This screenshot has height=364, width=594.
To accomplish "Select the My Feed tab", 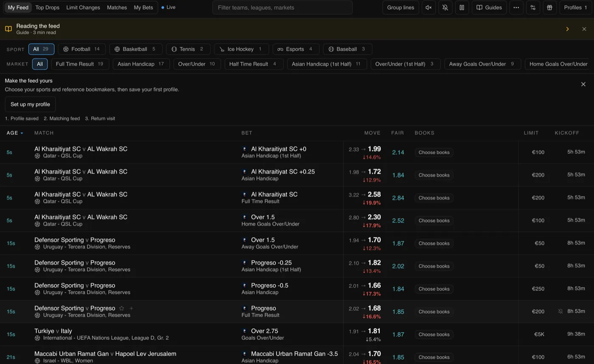I will (18, 8).
